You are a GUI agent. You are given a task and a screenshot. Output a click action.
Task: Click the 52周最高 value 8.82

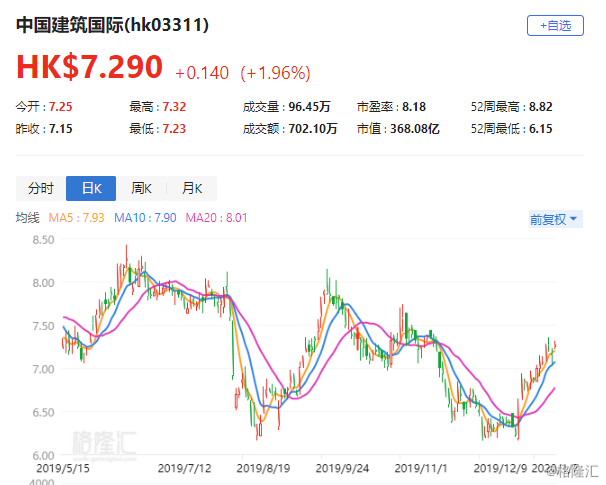541,107
